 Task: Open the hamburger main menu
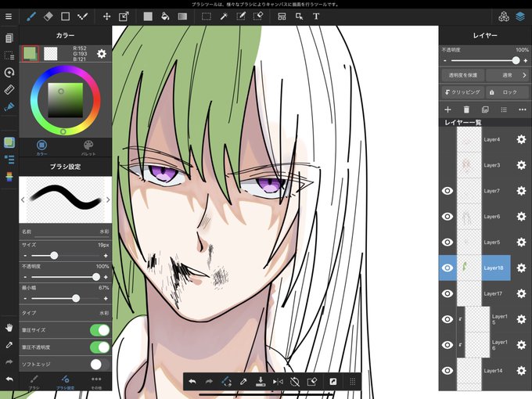[x=9, y=16]
